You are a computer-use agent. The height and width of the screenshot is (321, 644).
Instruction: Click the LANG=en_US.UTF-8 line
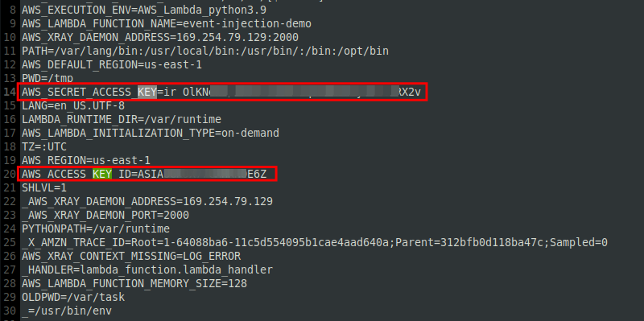point(73,106)
